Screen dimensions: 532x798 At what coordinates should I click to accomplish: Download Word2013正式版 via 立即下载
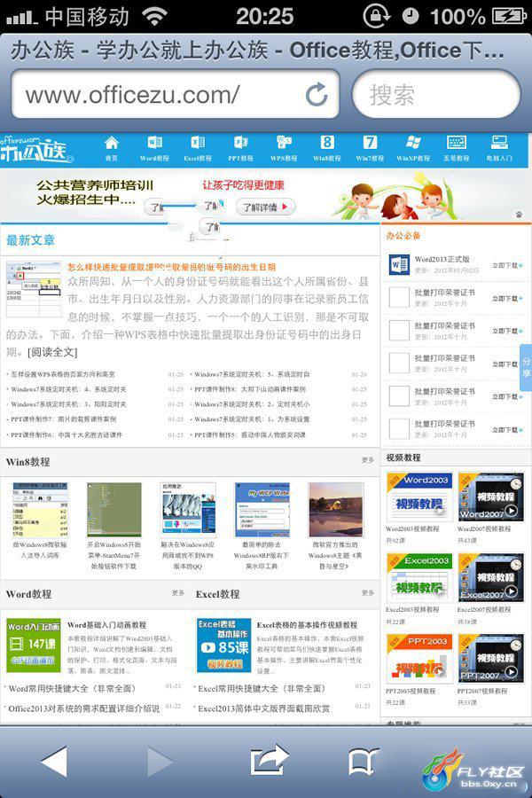[507, 265]
